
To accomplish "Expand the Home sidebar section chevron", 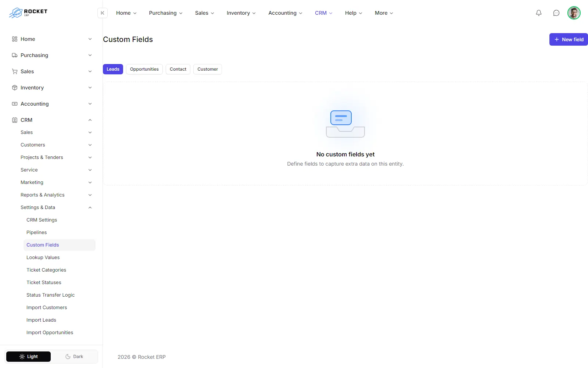I will pos(90,39).
